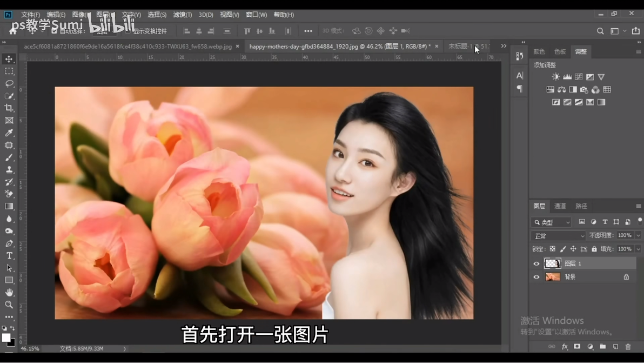
Task: Select the Gradient tool
Action: 9,206
